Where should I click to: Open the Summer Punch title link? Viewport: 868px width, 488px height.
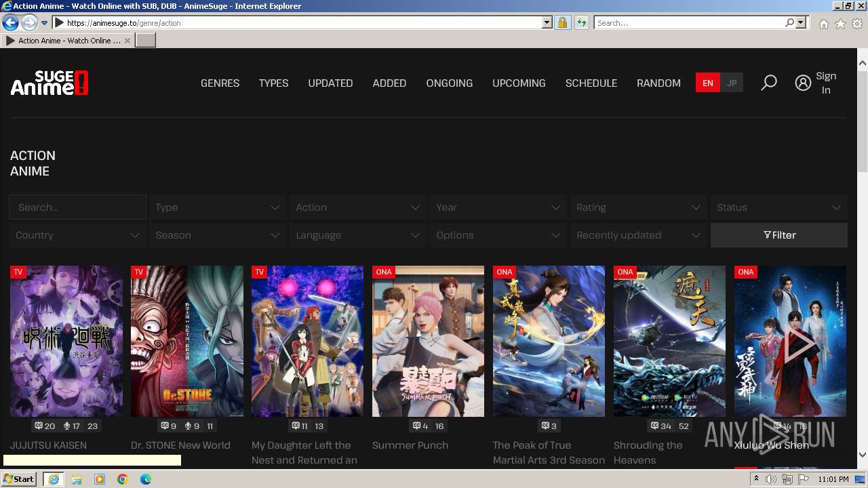click(410, 445)
